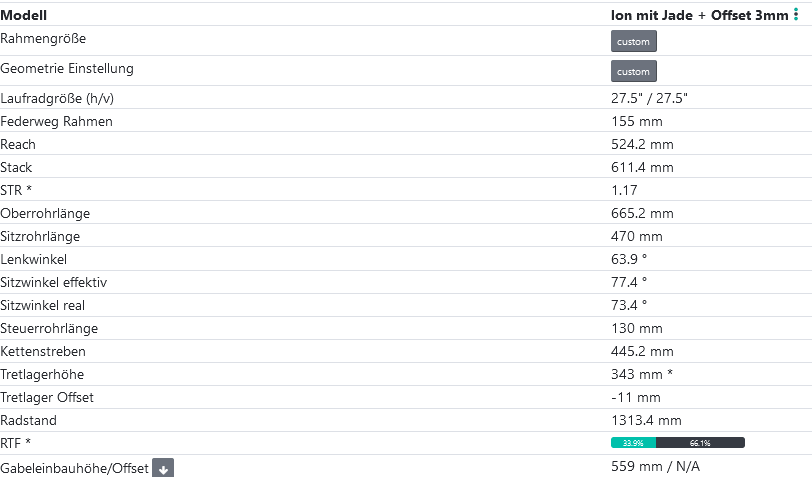Screen dimensions: 812x477
Task: Click the Stack value 611.4 mm
Action: point(642,167)
